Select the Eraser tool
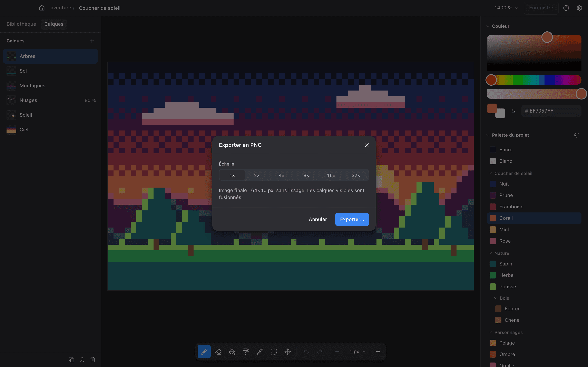The image size is (588, 367). [x=218, y=352]
